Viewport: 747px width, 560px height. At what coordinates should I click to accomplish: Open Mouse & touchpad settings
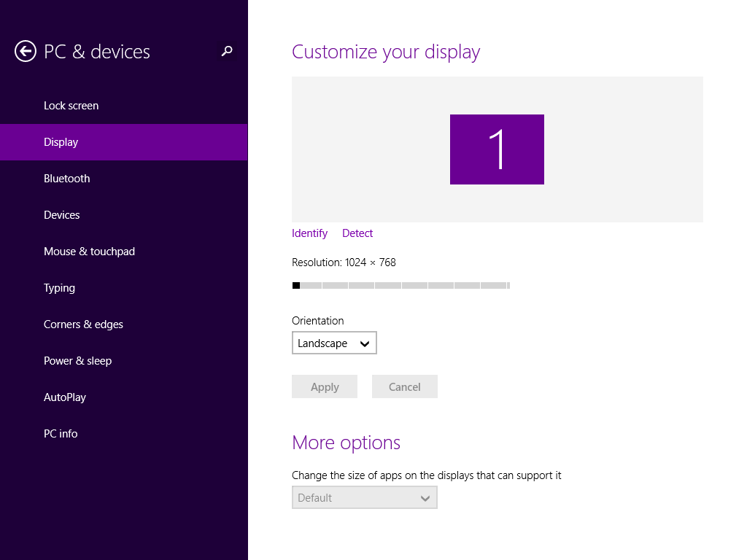pyautogui.click(x=124, y=252)
